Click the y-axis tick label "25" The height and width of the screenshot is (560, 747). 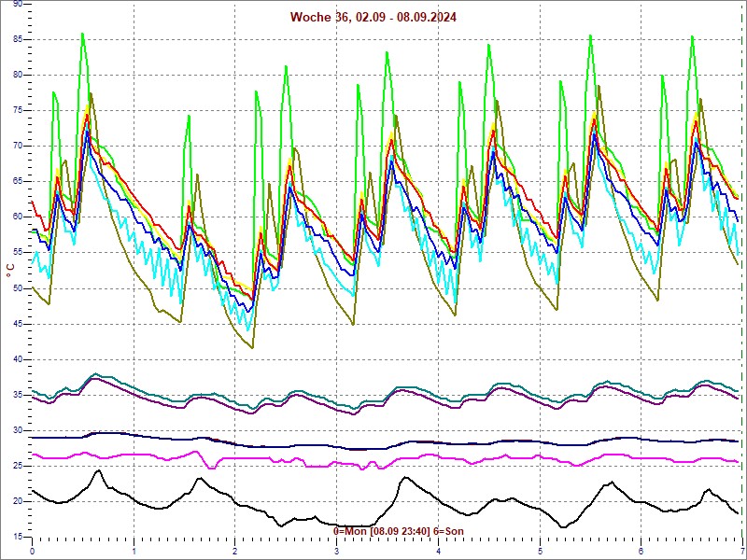(x=17, y=466)
